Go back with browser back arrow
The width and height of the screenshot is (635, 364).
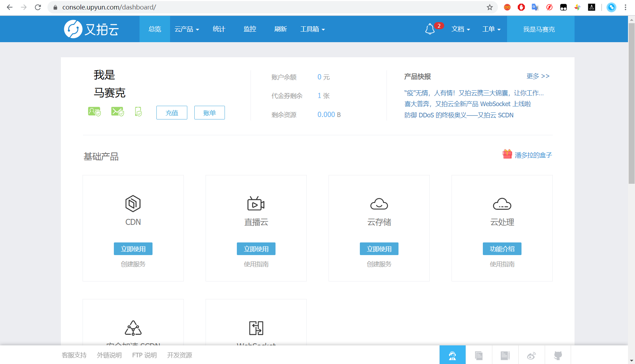click(x=9, y=7)
